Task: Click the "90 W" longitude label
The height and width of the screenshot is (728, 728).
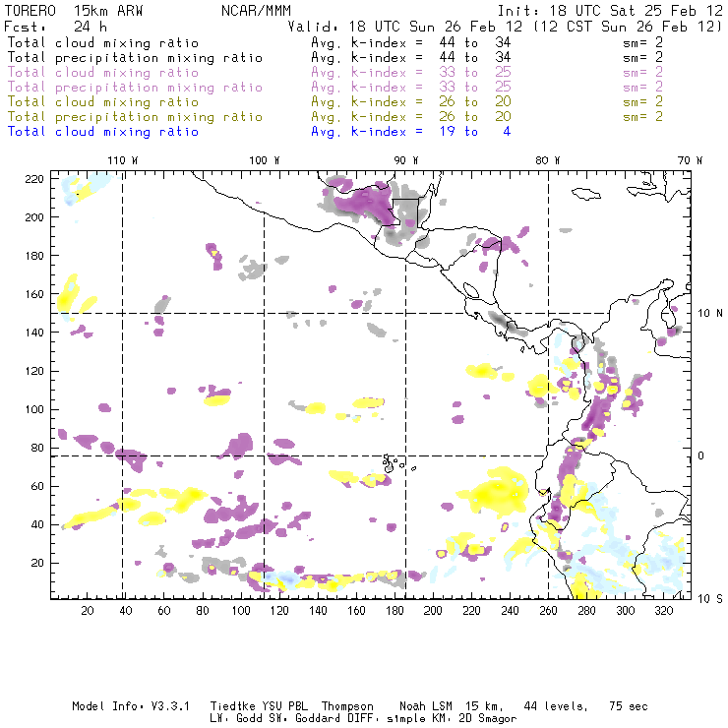Action: 406,160
